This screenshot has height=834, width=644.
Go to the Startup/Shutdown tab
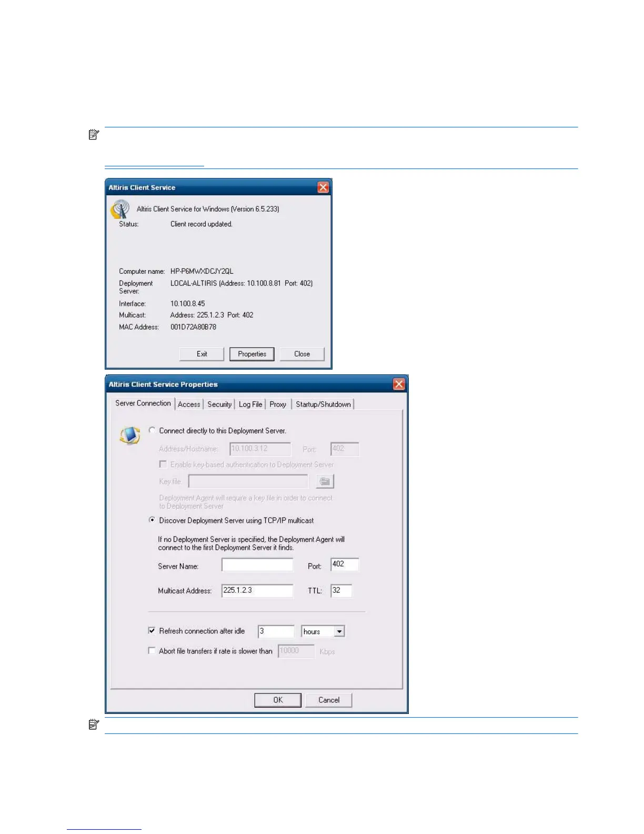click(x=323, y=404)
